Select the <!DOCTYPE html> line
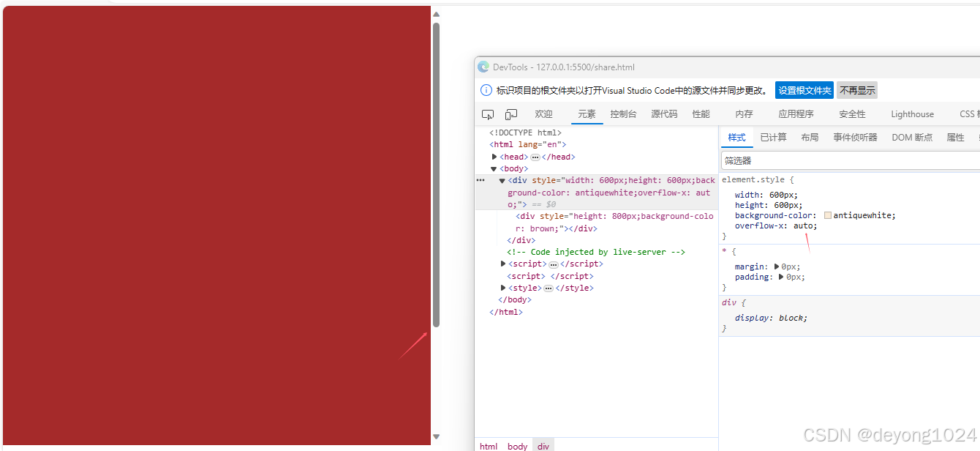The width and height of the screenshot is (980, 451). click(525, 133)
